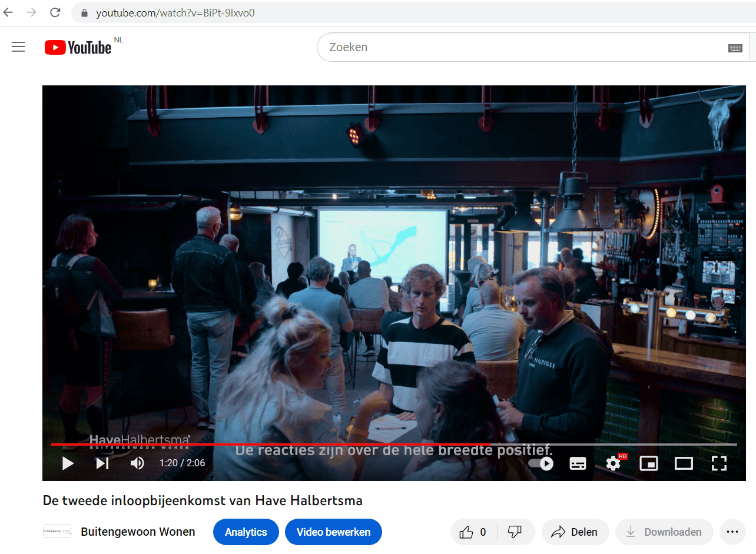
Task: Mute the video volume
Action: point(137,463)
